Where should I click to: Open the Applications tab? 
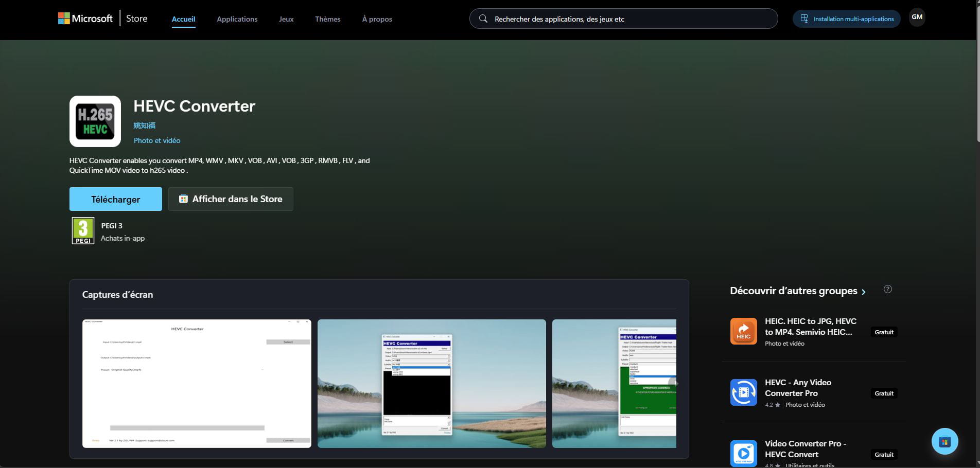(x=237, y=19)
